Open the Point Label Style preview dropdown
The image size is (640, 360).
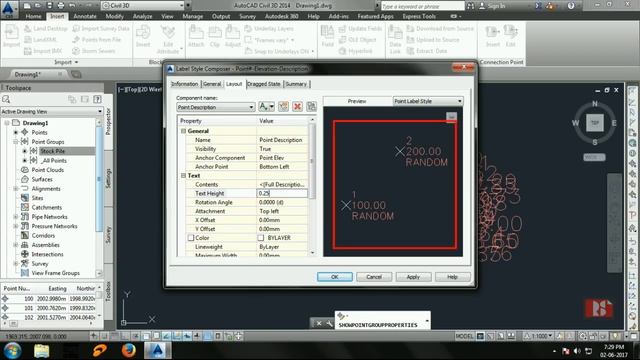pyautogui.click(x=459, y=101)
